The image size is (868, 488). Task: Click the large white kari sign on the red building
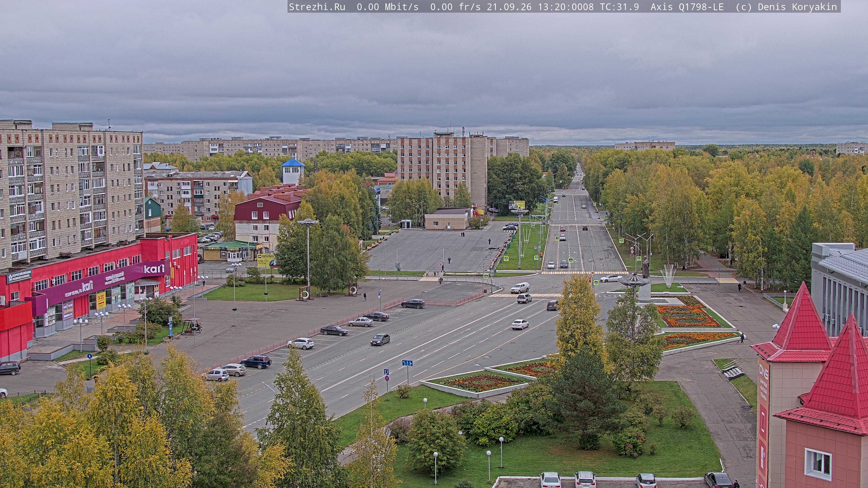tap(154, 269)
